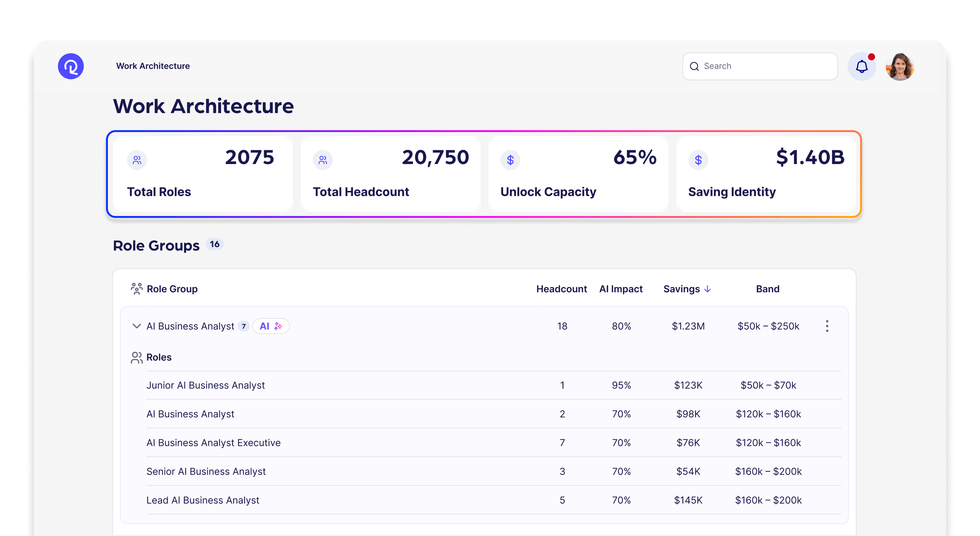The image size is (980, 536).
Task: Click the Roles section people icon
Action: pyautogui.click(x=136, y=357)
